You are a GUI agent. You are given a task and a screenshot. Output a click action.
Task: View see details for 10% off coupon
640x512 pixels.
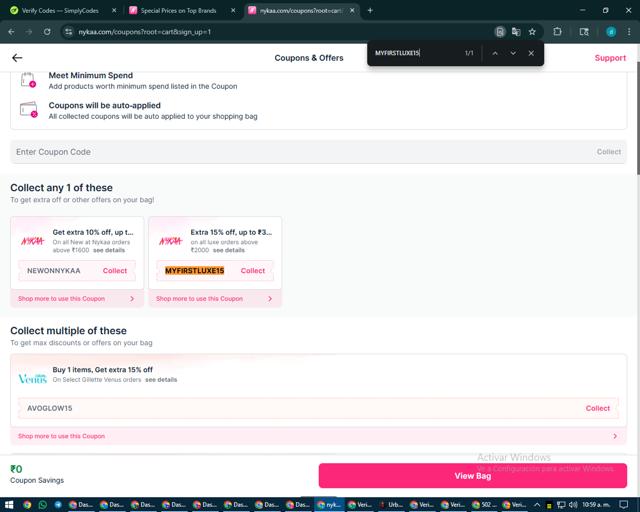(109, 250)
